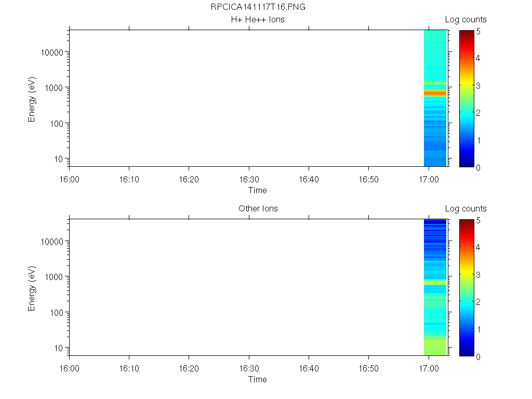This screenshot has height=399, width=532.
Task: Click the 17:00 tick label in bottom panel
Action: point(429,368)
